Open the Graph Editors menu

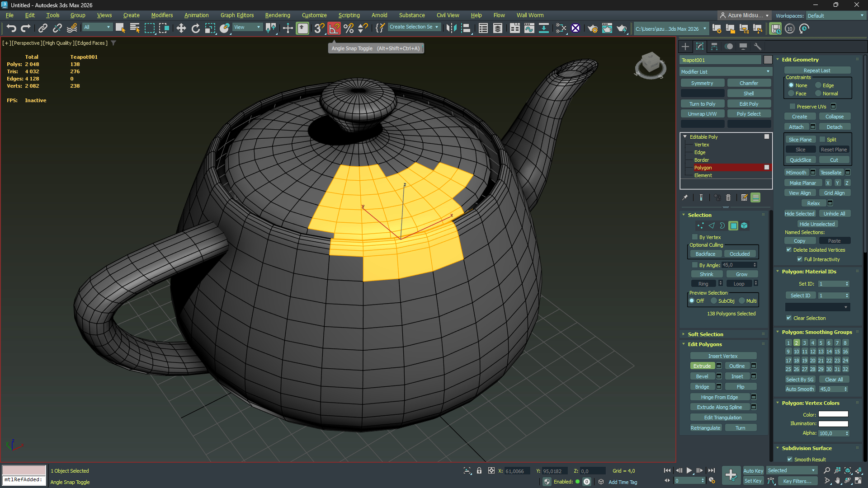237,15
